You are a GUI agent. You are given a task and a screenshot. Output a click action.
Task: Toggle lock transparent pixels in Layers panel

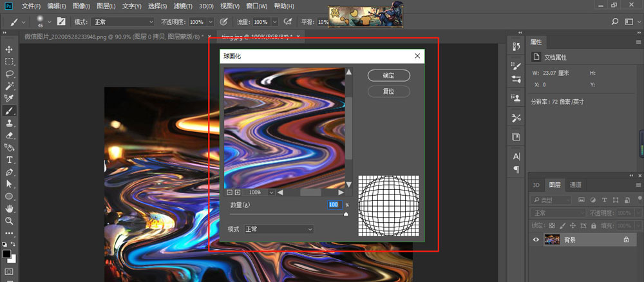tap(551, 225)
